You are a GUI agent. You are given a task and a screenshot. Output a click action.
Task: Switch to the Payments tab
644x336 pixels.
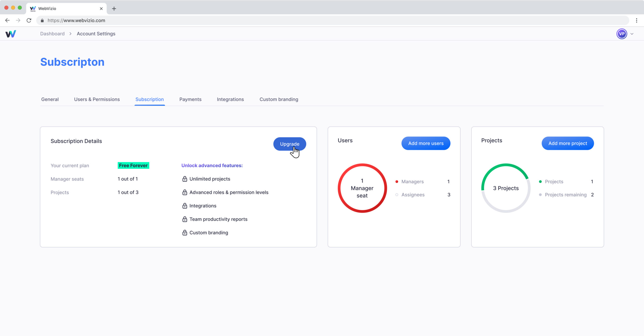coord(190,99)
